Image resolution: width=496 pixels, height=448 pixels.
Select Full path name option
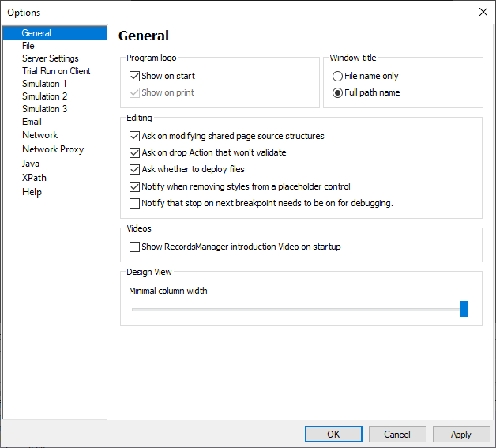(x=338, y=92)
